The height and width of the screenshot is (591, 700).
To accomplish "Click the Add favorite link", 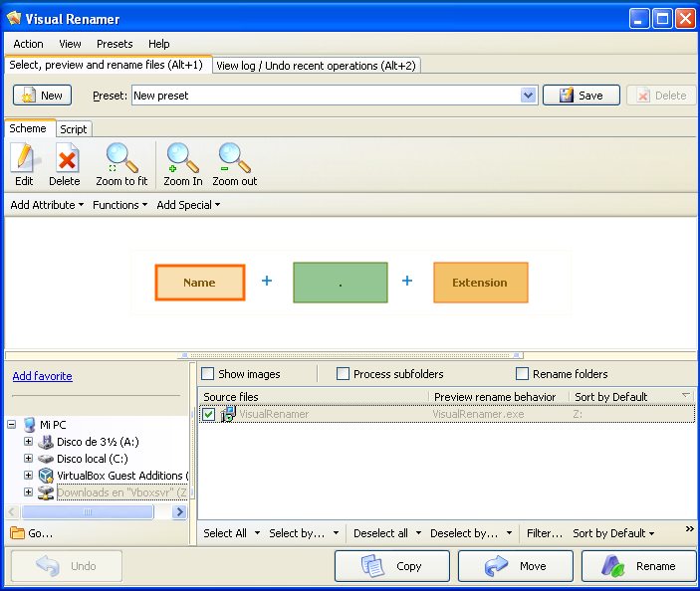I will (x=43, y=376).
